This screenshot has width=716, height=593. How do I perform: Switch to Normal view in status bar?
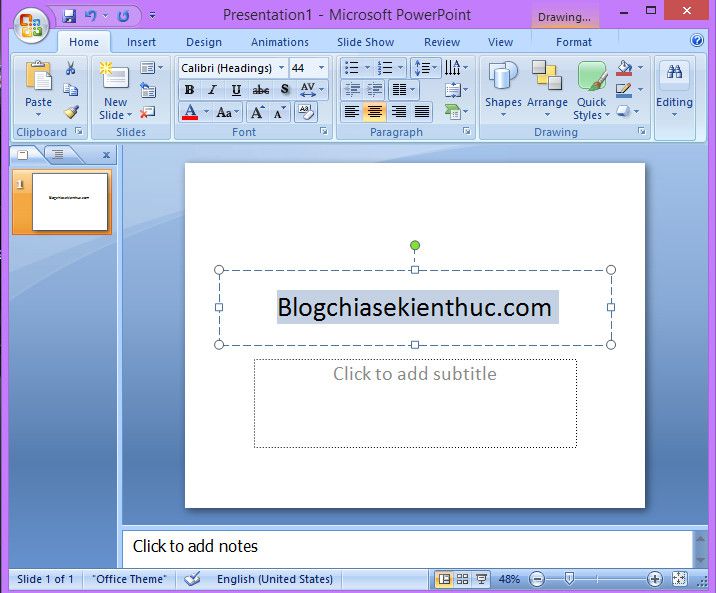444,579
